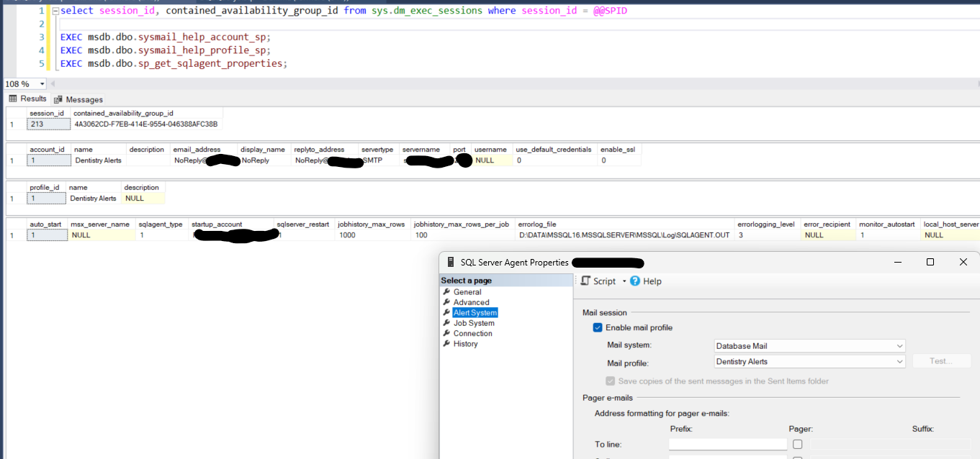
Task: Click the enable_ssl column header
Action: 619,150
